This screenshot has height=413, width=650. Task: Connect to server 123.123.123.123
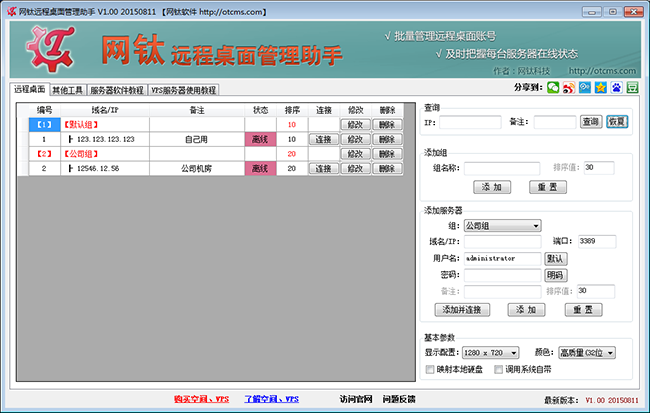pos(324,139)
